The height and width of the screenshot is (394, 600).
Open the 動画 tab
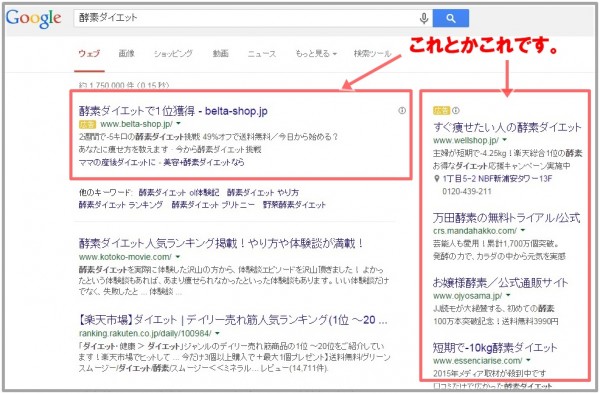pyautogui.click(x=221, y=53)
